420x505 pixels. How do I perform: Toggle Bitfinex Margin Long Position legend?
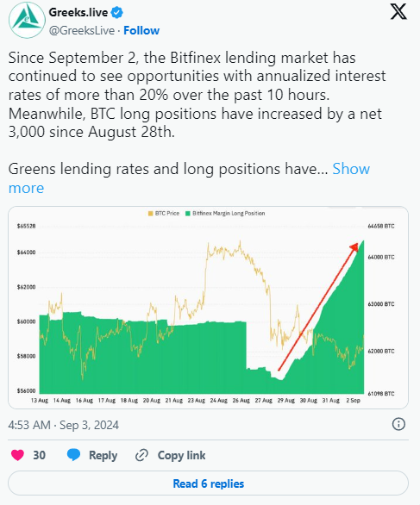pos(225,213)
